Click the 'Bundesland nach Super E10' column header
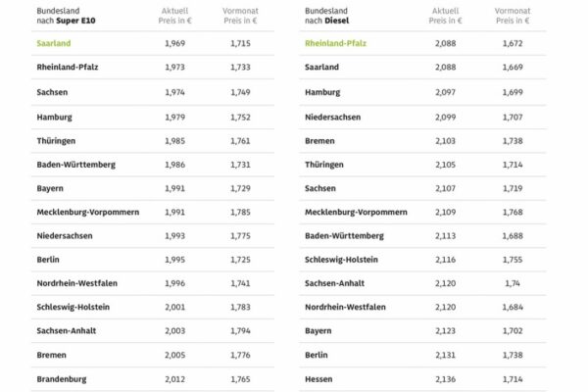 tap(65, 15)
